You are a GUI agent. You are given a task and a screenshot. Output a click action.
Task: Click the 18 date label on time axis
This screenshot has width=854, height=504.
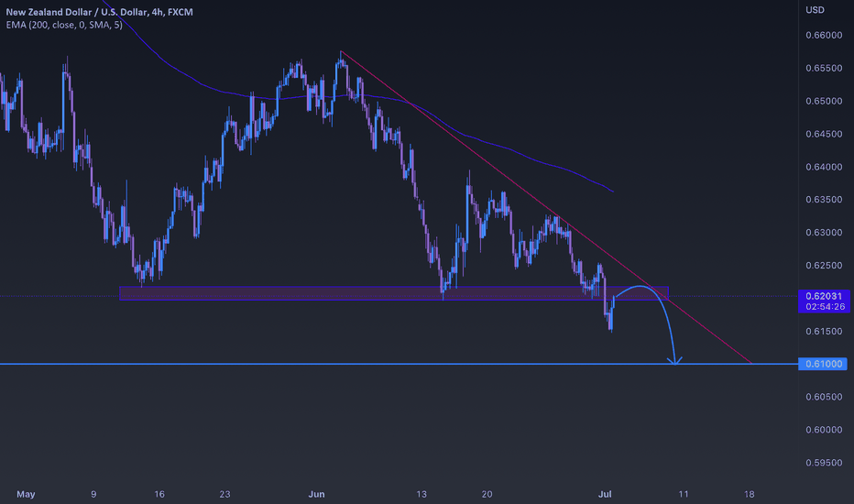pos(750,494)
